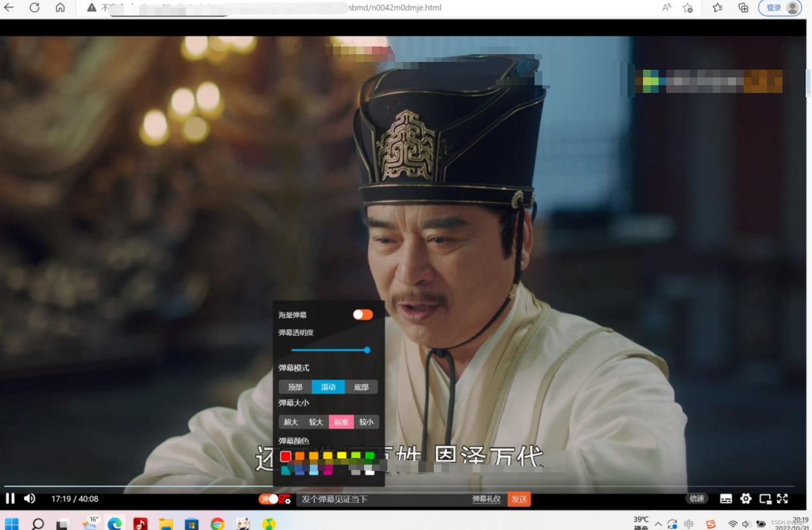Toggle the subtitle icon in player bar

click(x=726, y=499)
